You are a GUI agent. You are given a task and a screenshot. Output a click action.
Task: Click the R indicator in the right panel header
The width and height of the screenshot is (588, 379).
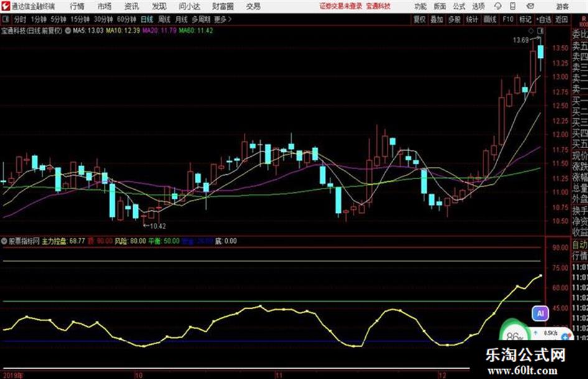click(x=584, y=19)
